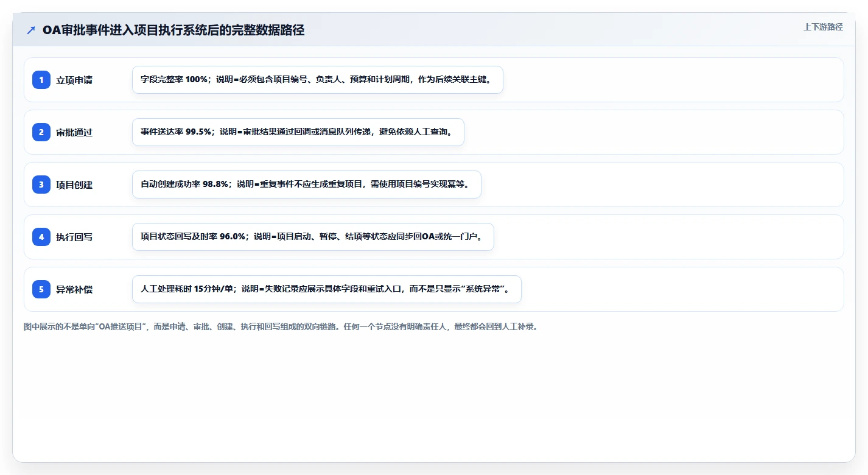Select step number 5 badge
The height and width of the screenshot is (475, 868).
click(x=41, y=289)
